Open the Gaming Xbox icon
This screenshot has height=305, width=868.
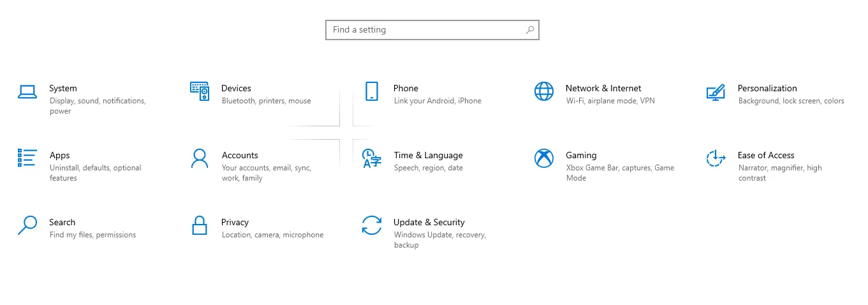coord(544,158)
